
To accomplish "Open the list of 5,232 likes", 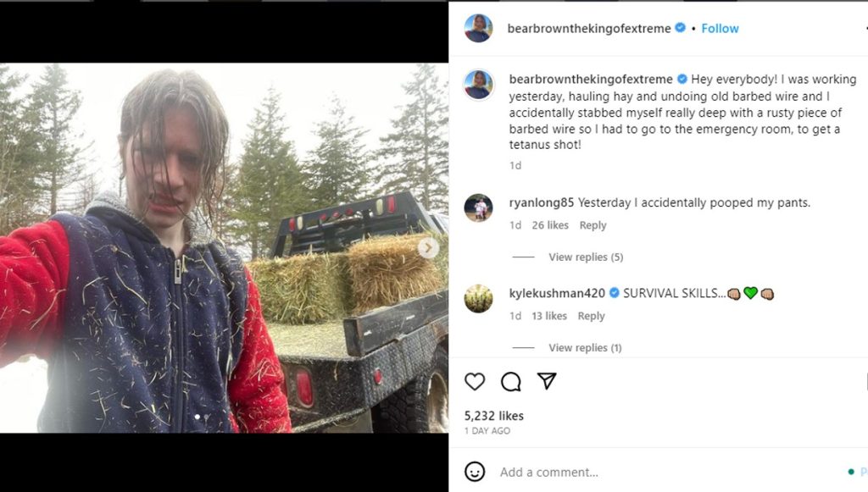I will (492, 416).
